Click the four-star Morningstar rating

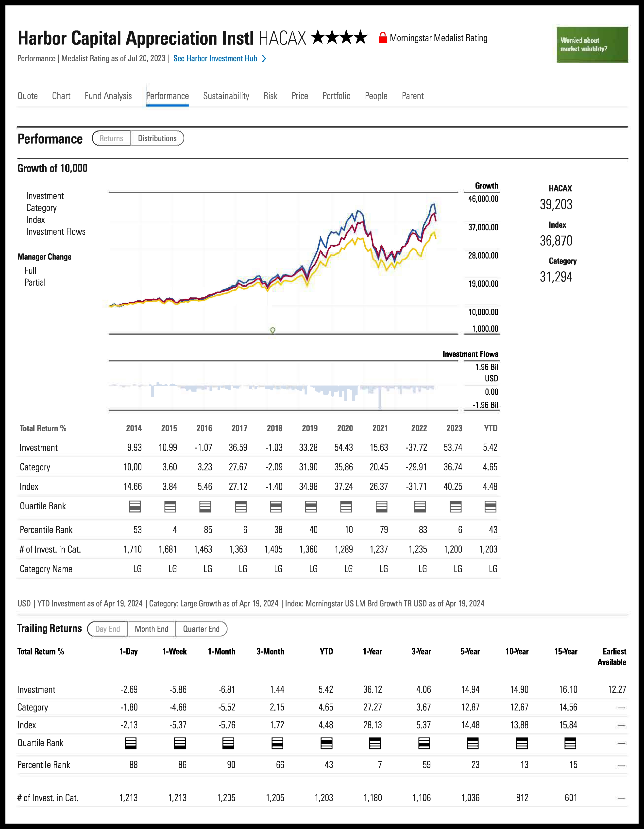coord(339,37)
